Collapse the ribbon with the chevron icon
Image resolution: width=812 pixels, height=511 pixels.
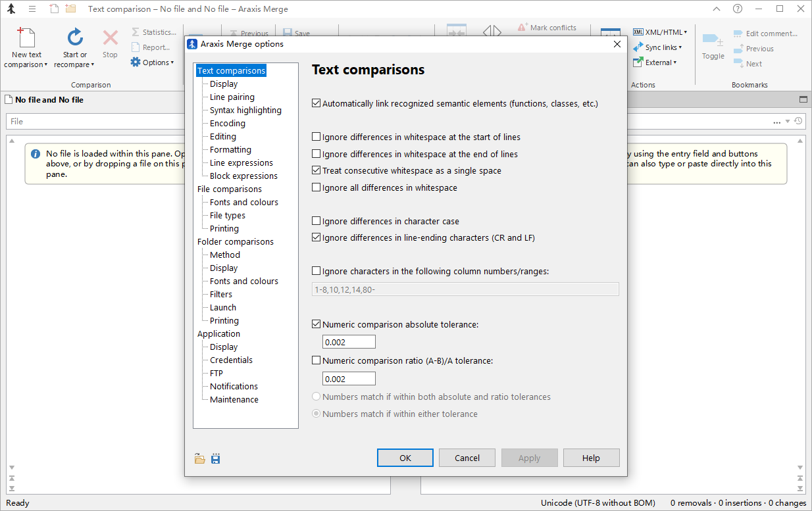[x=718, y=9]
